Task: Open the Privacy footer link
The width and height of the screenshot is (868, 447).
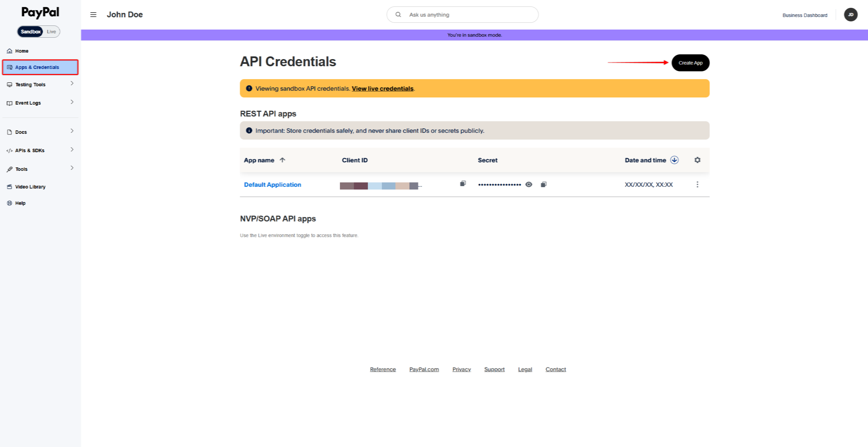Action: (462, 370)
